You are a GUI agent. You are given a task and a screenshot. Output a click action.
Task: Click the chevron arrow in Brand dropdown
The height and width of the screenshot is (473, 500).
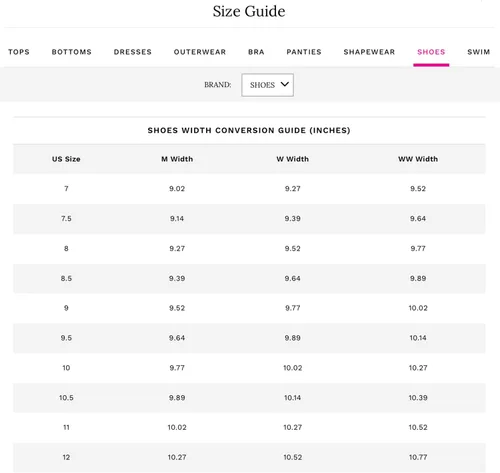coord(285,84)
